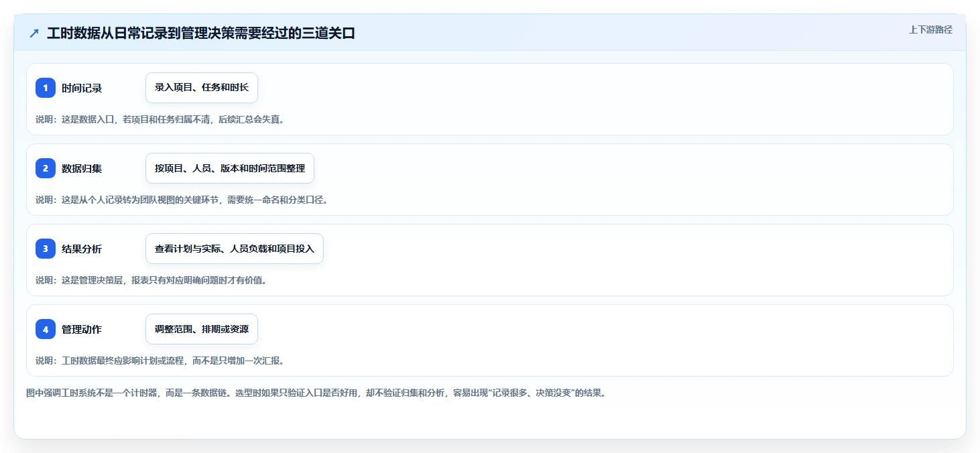The height and width of the screenshot is (453, 980).
Task: Select the 上下游路径 label
Action: 930,29
